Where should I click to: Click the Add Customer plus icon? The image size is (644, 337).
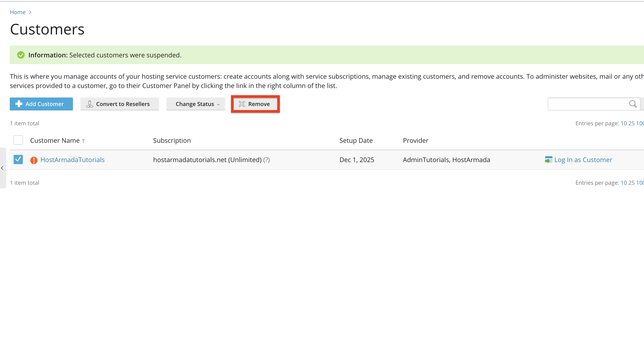(x=19, y=104)
